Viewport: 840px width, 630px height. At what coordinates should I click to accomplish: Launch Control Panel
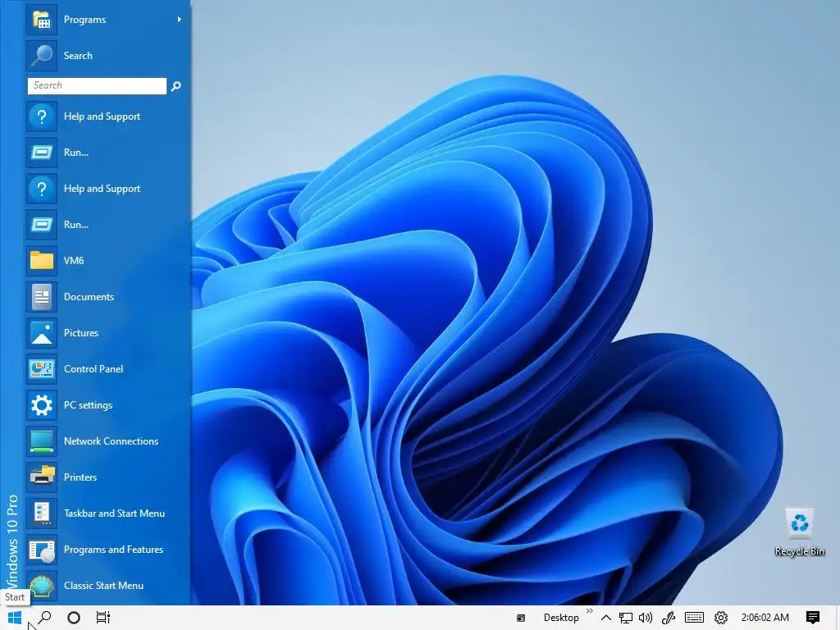tap(107, 368)
